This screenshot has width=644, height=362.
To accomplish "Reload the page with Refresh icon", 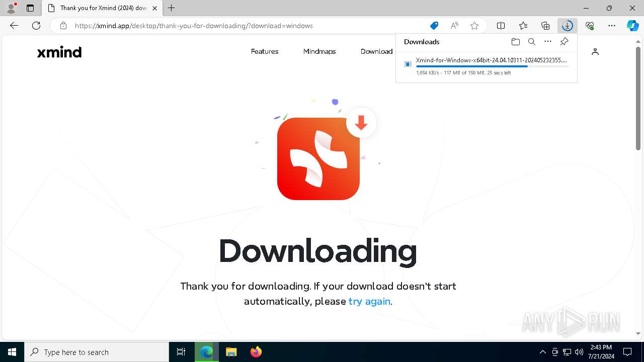I will (x=36, y=26).
